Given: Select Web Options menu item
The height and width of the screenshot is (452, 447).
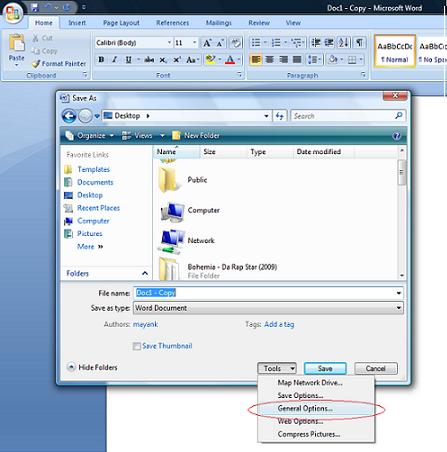Looking at the screenshot, I should tap(300, 421).
